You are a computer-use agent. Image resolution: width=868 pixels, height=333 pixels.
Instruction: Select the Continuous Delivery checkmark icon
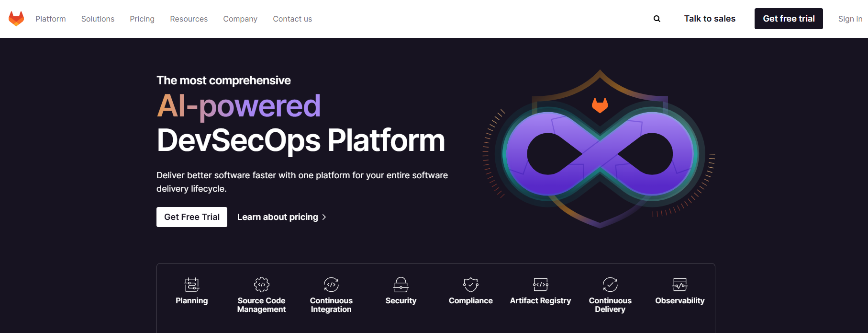(610, 285)
